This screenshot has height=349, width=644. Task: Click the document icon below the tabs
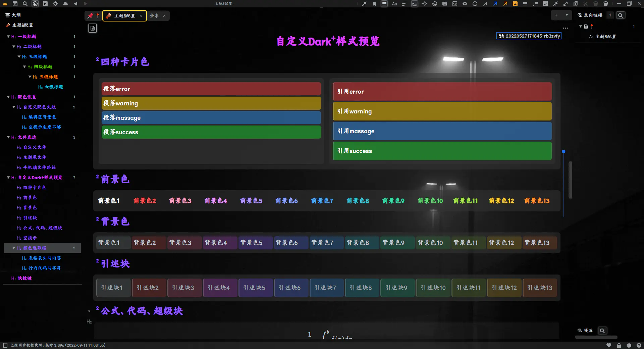click(x=93, y=28)
